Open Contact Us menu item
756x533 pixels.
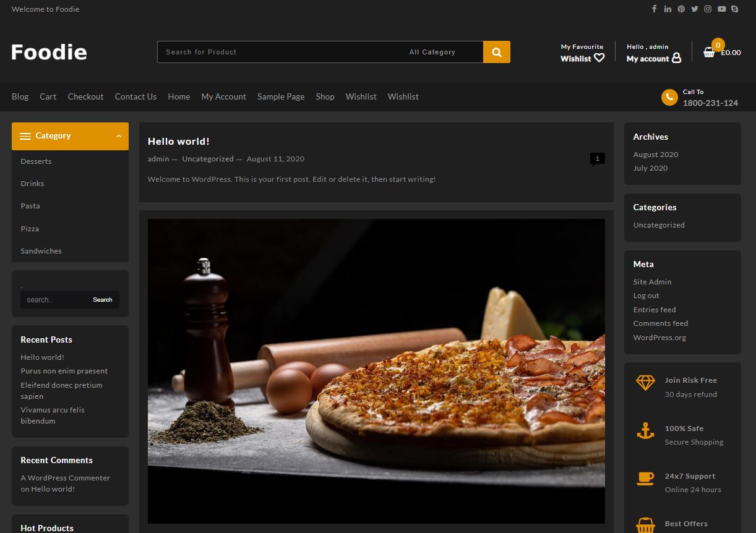135,96
